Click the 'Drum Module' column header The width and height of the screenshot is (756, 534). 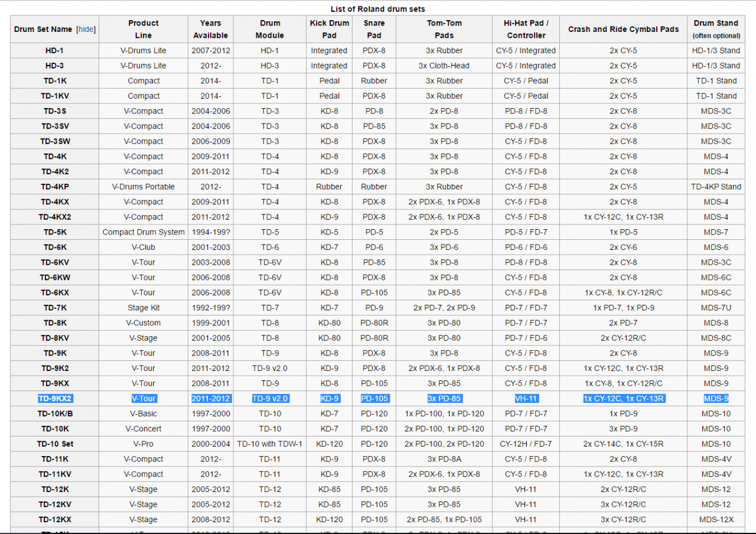point(270,29)
